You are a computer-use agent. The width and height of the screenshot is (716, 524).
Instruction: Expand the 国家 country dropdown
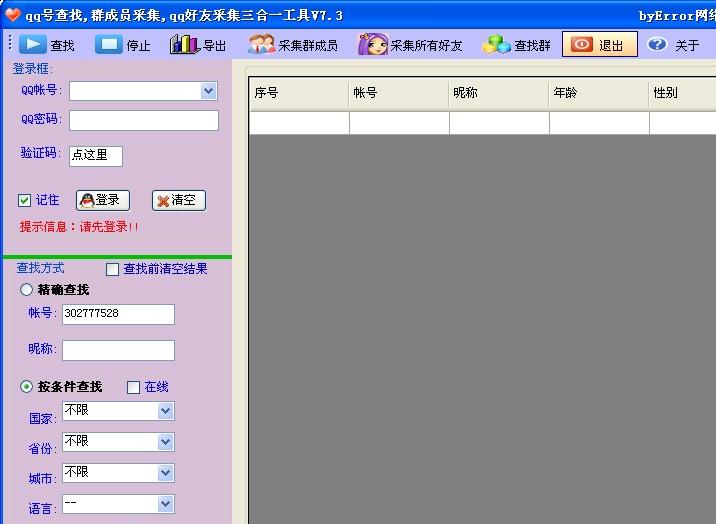tap(165, 411)
